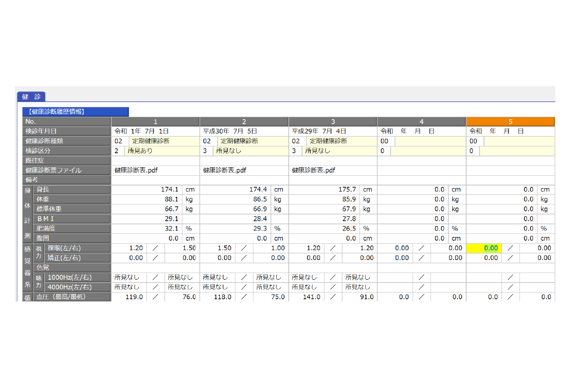The height and width of the screenshot is (392, 570).
Task: Click BMI value 29.1
Action: click(146, 219)
